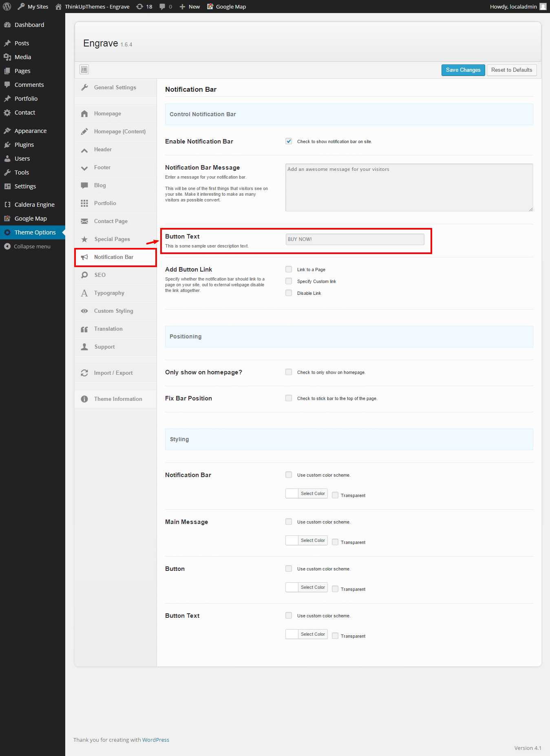Click the Save Changes button
Viewport: 550px width, 756px height.
click(463, 70)
